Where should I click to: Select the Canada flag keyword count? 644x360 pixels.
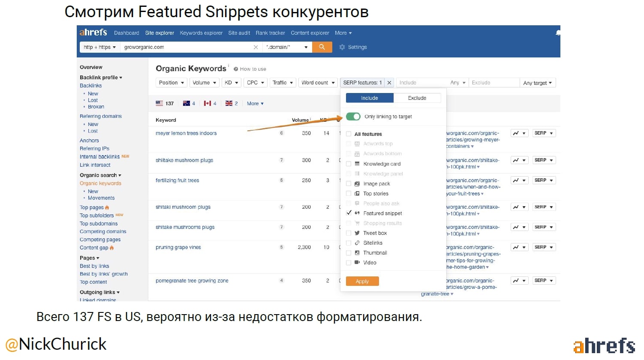pyautogui.click(x=210, y=103)
